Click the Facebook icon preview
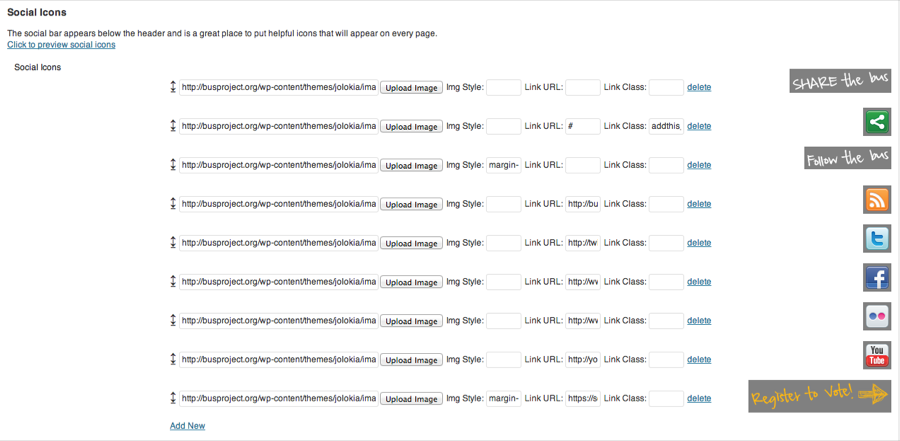 click(x=877, y=277)
